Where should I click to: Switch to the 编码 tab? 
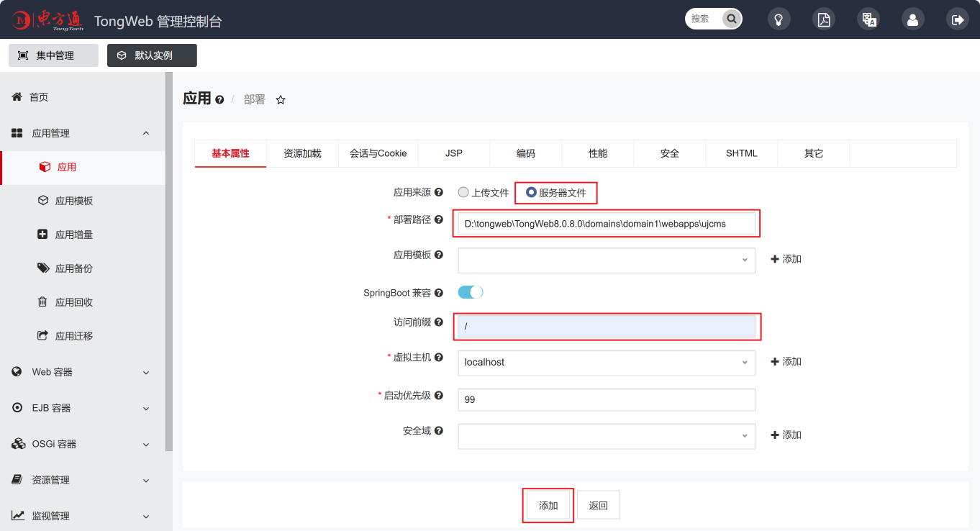coord(526,153)
